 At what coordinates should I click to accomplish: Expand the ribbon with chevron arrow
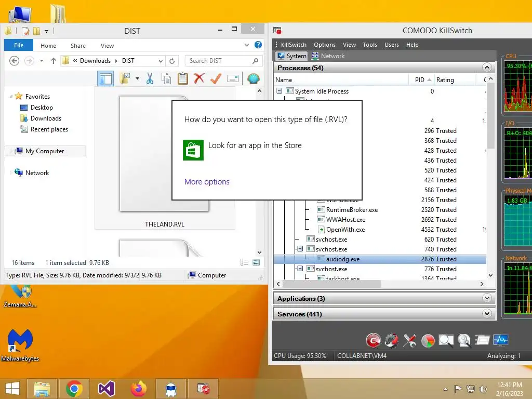[x=247, y=45]
